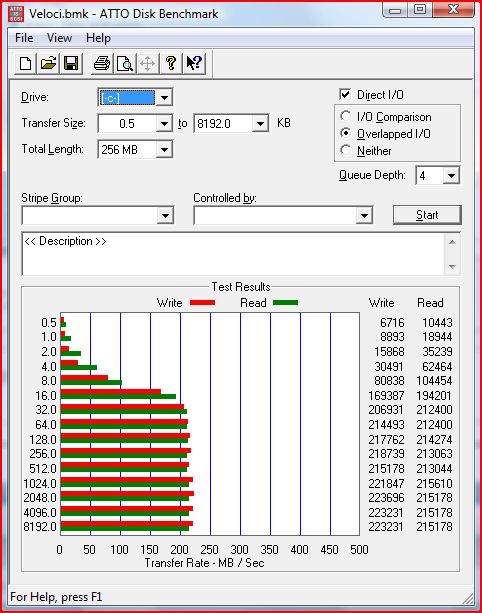Click the New file toolbar icon
482x613 pixels.
[26, 63]
